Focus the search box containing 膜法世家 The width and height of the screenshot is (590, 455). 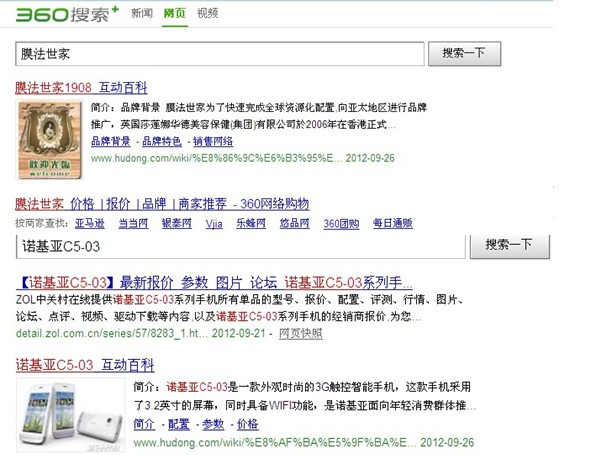pos(220,54)
